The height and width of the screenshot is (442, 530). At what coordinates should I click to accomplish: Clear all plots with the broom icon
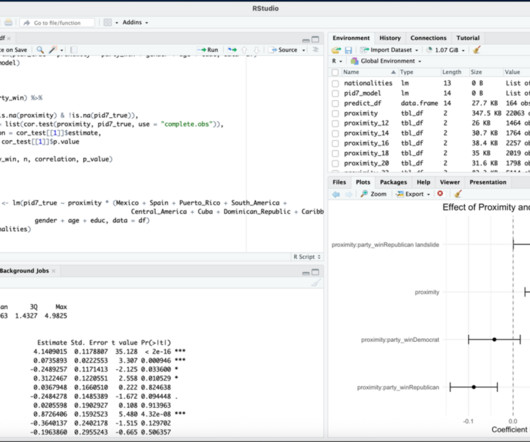(458, 194)
